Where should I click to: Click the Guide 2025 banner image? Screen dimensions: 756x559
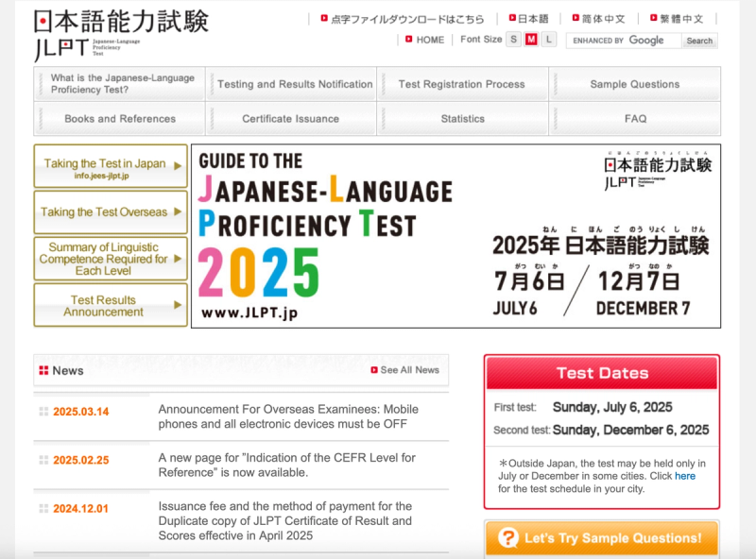pyautogui.click(x=455, y=236)
